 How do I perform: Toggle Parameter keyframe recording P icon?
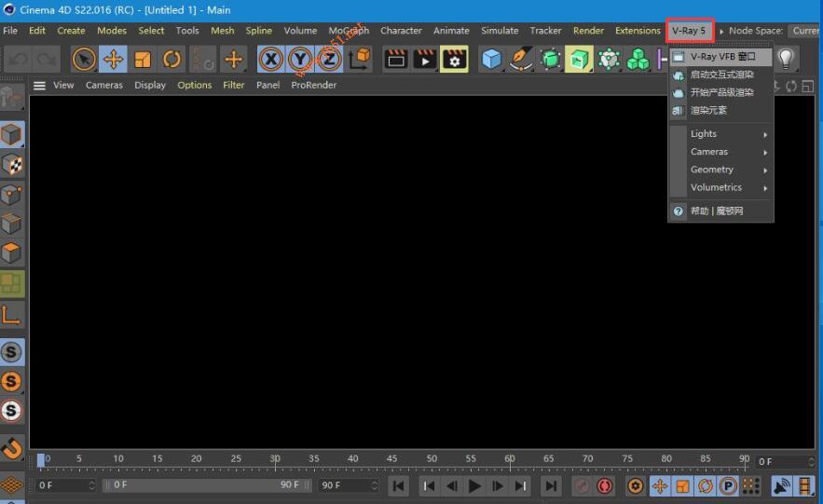[x=729, y=486]
